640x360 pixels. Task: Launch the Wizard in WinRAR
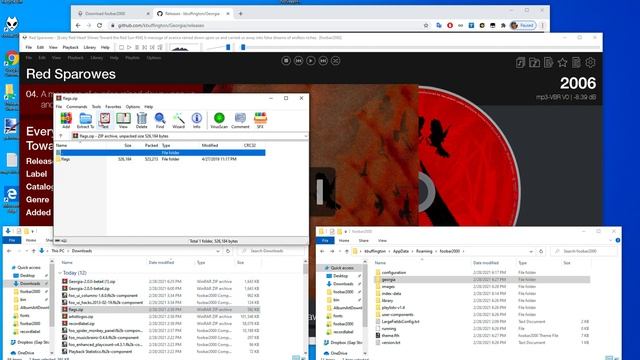pyautogui.click(x=178, y=120)
